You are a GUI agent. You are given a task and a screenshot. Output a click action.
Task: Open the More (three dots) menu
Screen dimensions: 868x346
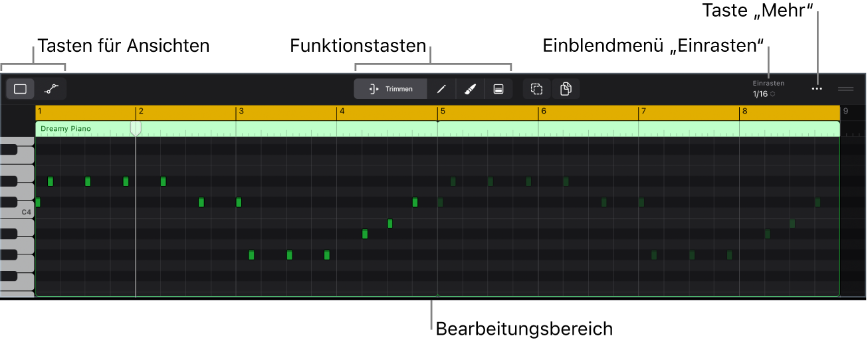817,89
